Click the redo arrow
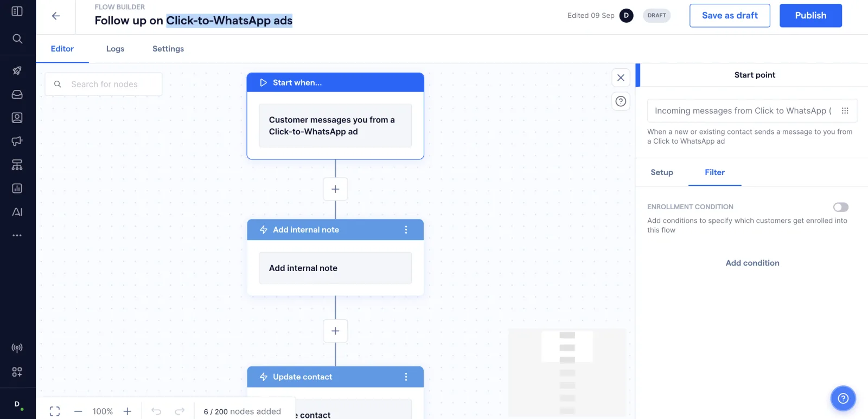The height and width of the screenshot is (419, 868). pos(180,411)
